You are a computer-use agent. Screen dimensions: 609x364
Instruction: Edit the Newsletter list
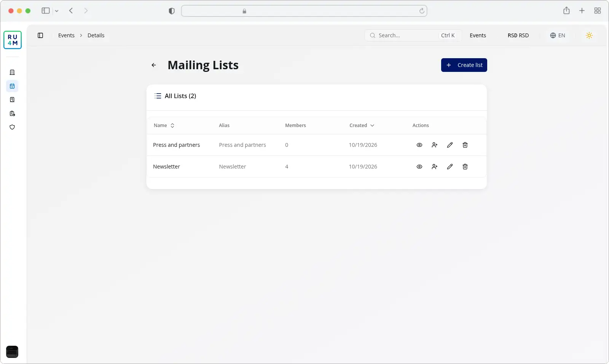[450, 167]
